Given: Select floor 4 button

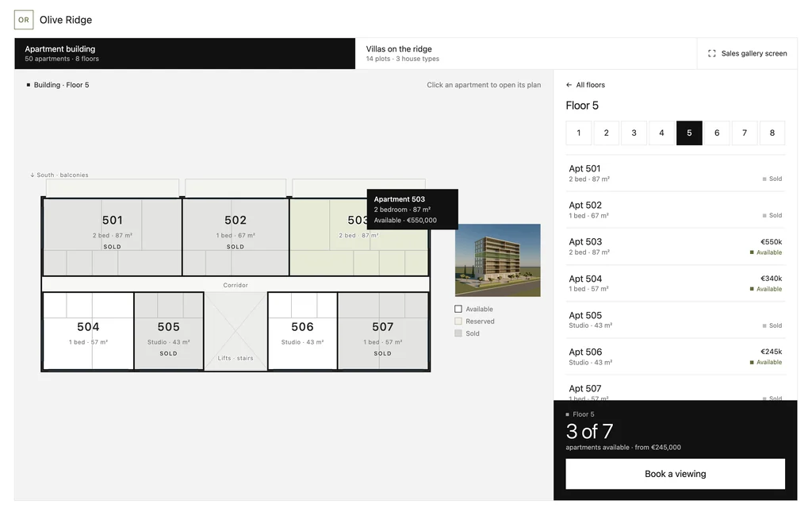Looking at the screenshot, I should pos(661,133).
